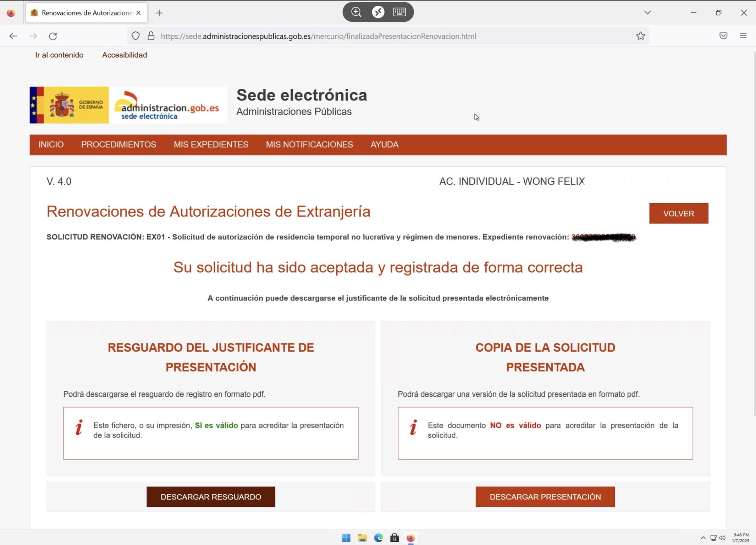Open a new tab with the plus button
The image size is (756, 545).
tap(159, 13)
